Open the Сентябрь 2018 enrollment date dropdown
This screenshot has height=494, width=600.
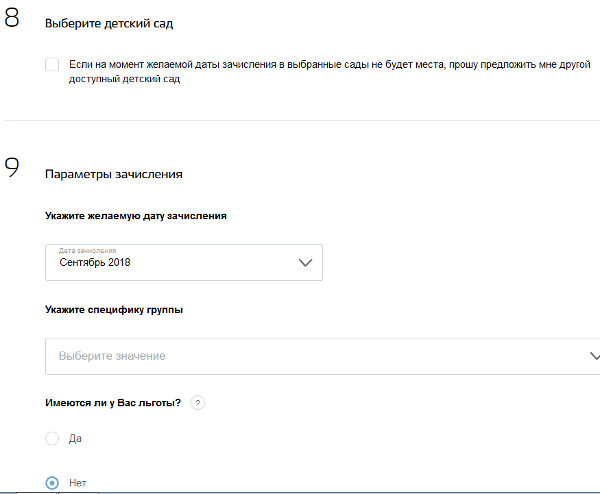(x=183, y=262)
